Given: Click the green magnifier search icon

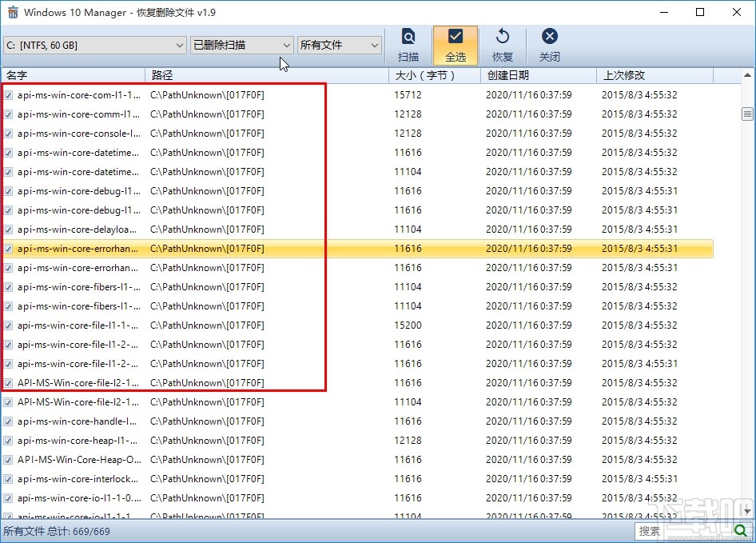Looking at the screenshot, I should tap(742, 530).
